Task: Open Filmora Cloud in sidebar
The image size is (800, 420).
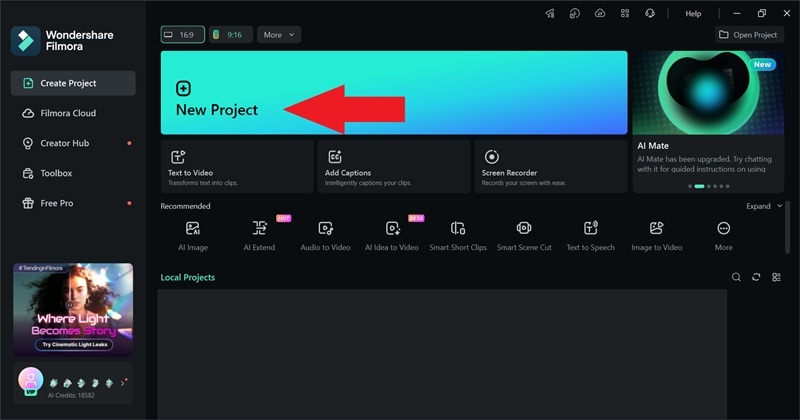Action: click(73, 113)
